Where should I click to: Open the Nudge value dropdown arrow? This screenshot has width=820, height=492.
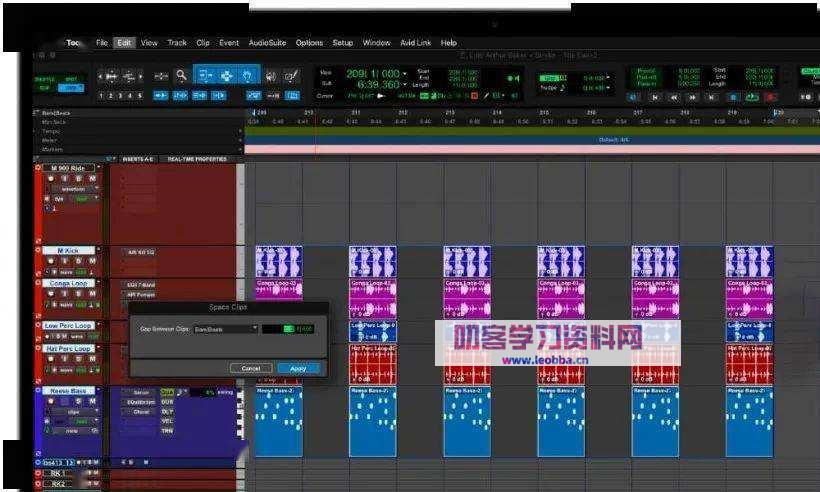[608, 88]
